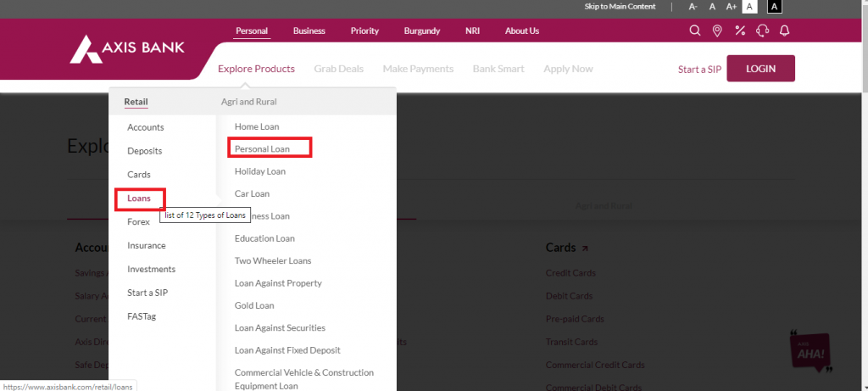This screenshot has height=391, width=868.
Task: Select Loans in the Retail menu
Action: pos(139,198)
